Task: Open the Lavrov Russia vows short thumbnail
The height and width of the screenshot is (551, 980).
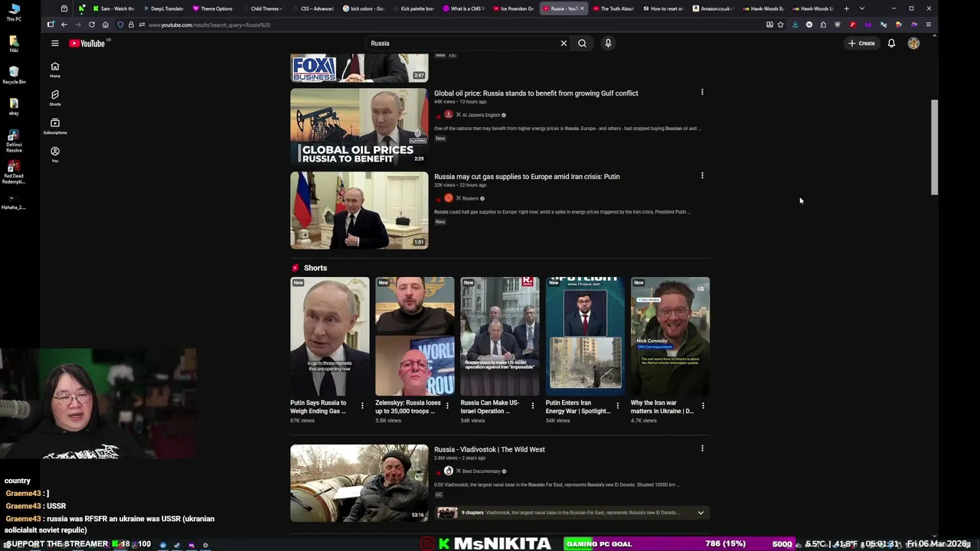Action: tap(499, 336)
